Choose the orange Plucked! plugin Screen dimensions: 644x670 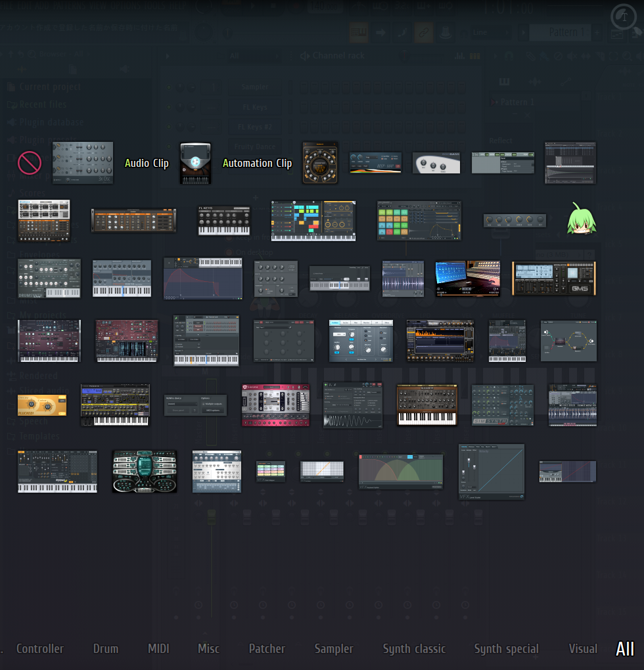pos(42,405)
